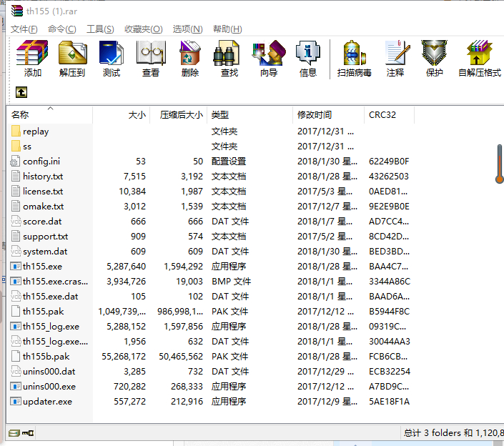Go up one folder level
The image size is (504, 446).
[x=21, y=92]
